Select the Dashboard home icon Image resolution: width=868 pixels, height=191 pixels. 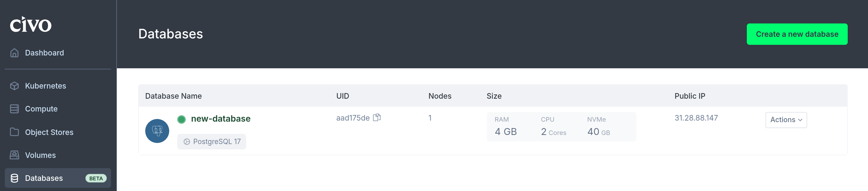click(x=14, y=53)
